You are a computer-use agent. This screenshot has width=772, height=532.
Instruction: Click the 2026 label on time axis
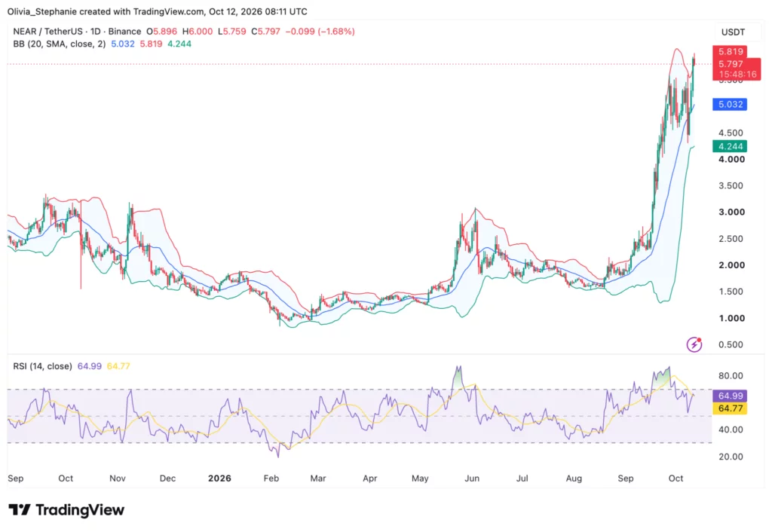219,478
